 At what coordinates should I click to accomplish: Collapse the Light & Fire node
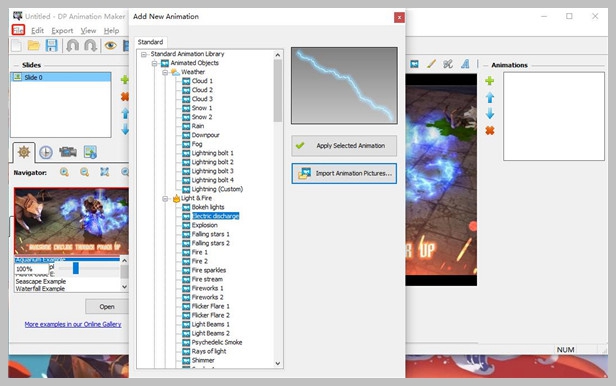click(x=165, y=198)
